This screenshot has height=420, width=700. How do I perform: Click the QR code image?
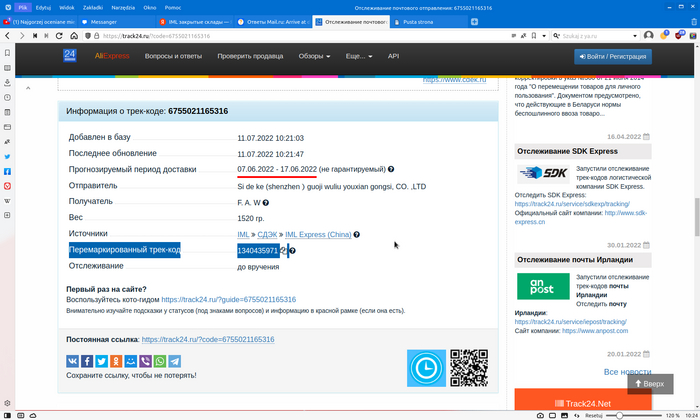(x=469, y=367)
